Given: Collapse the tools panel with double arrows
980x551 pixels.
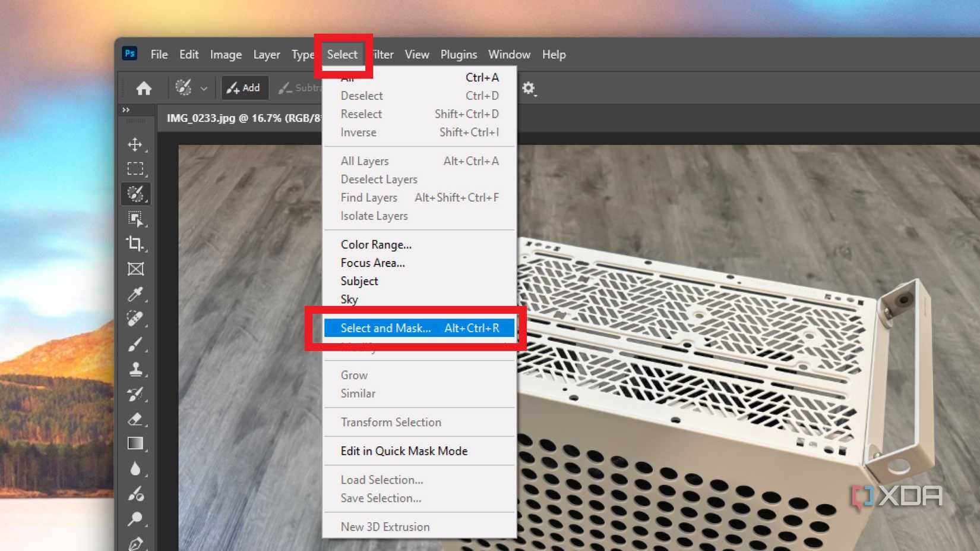Looking at the screenshot, I should click(x=127, y=109).
